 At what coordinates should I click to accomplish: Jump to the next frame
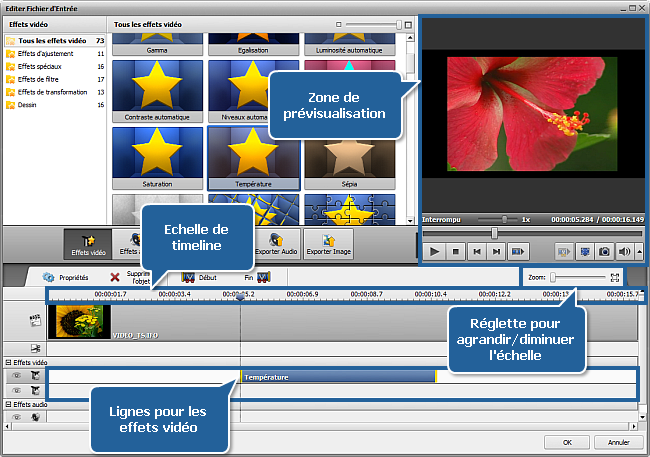point(497,252)
